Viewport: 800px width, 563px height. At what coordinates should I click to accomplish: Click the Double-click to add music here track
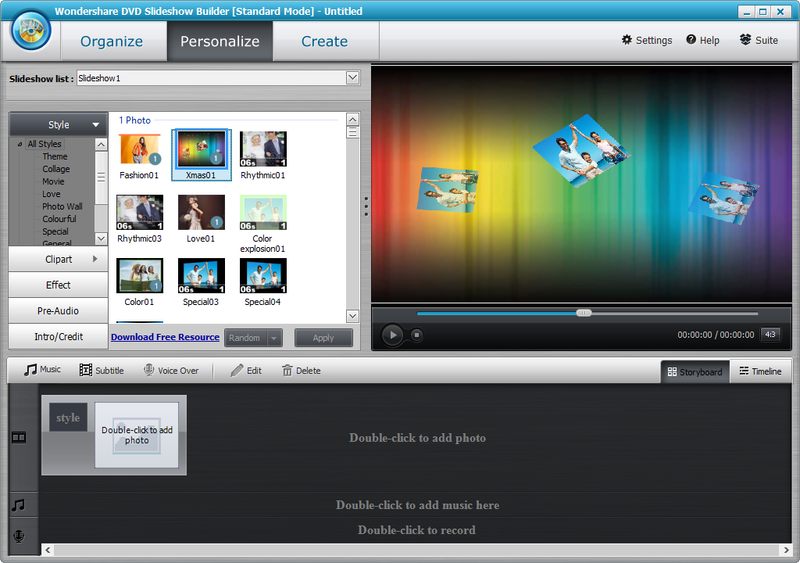(417, 505)
